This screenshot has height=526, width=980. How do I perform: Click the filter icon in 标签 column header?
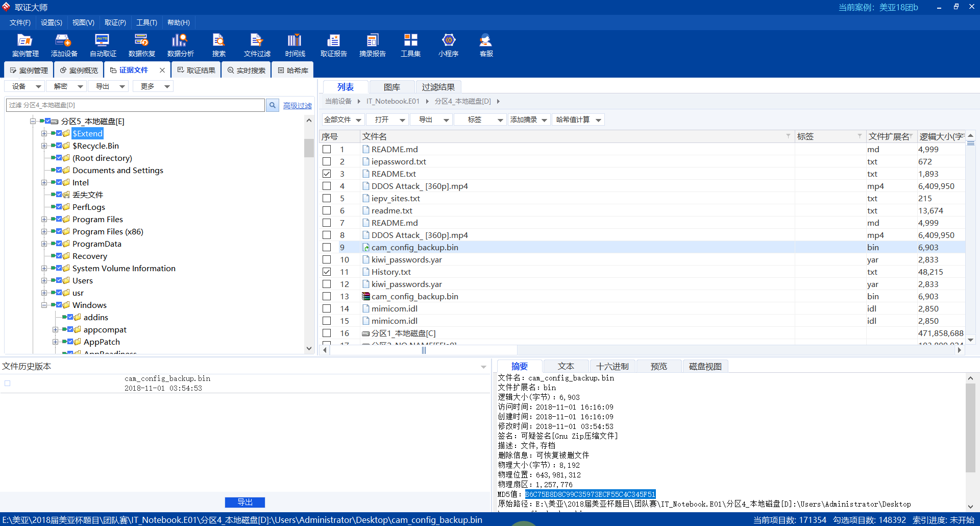coord(860,136)
